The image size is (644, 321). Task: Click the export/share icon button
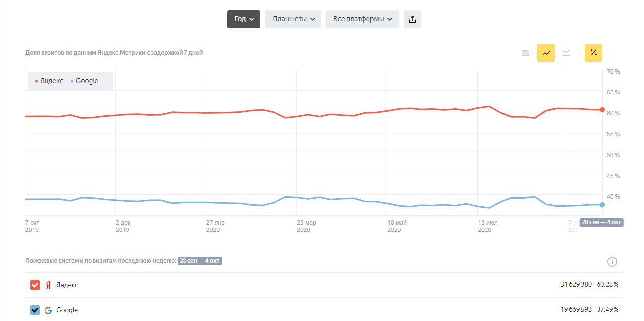pos(413,19)
